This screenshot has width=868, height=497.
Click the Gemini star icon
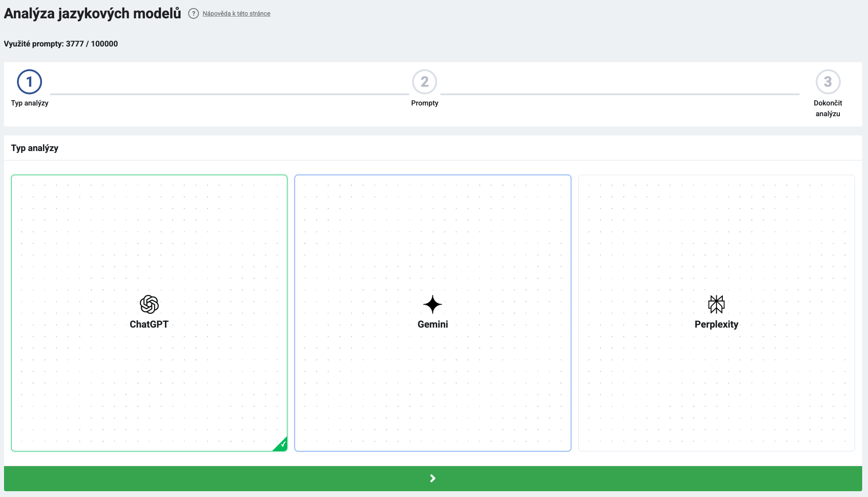(x=433, y=304)
